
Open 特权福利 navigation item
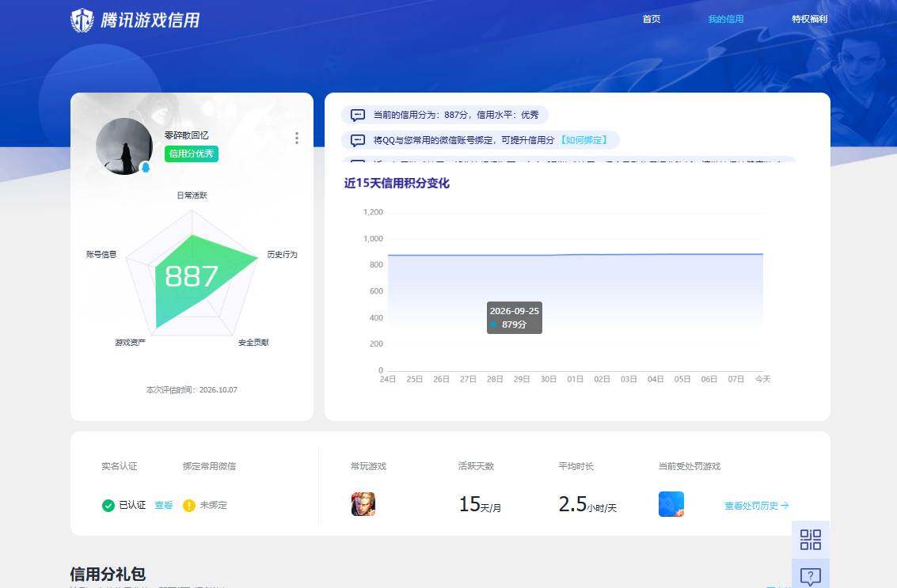coord(809,19)
